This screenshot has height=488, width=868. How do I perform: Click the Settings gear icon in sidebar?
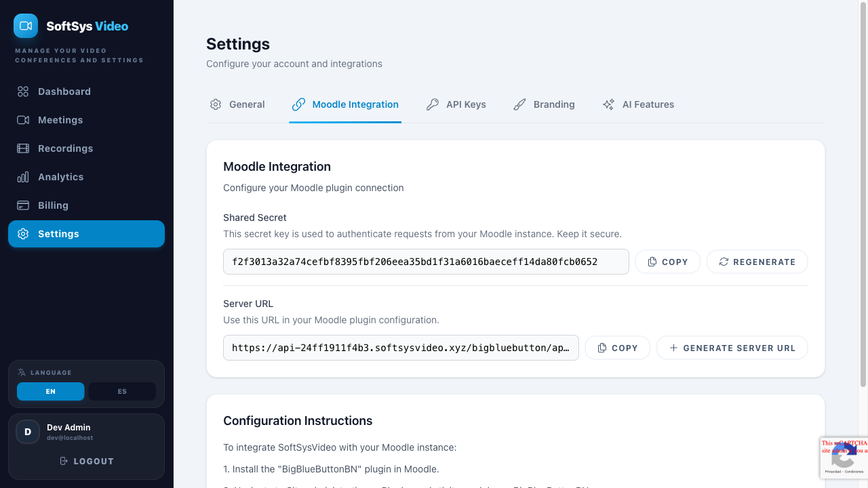(23, 234)
